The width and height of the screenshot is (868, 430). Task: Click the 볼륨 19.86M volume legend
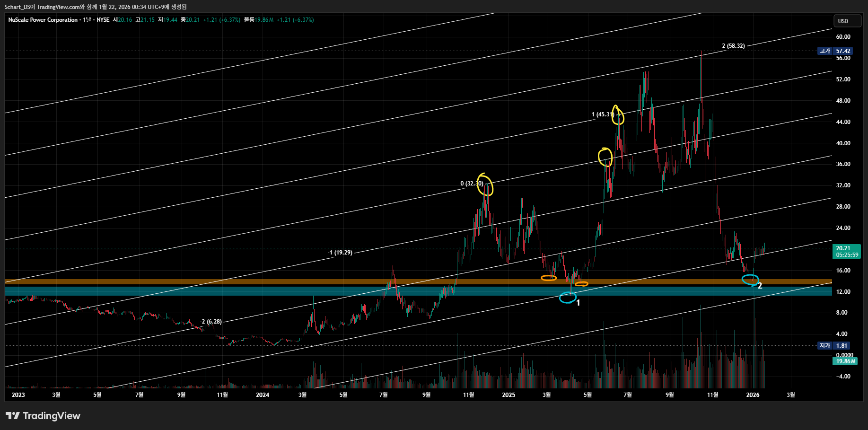tap(259, 20)
